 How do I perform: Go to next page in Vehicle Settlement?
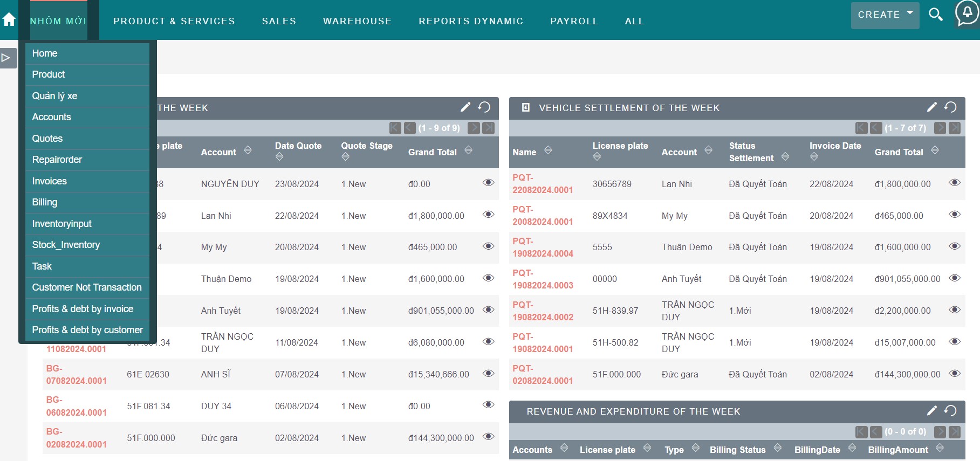(940, 128)
